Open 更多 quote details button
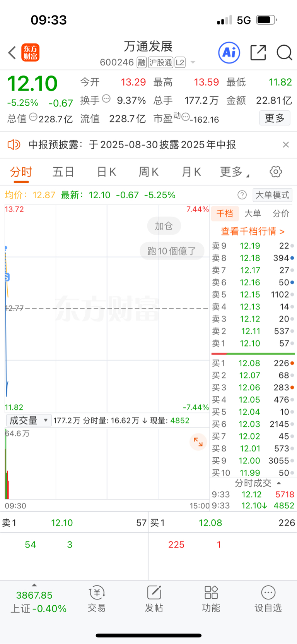This screenshot has height=644, width=297. point(275,118)
